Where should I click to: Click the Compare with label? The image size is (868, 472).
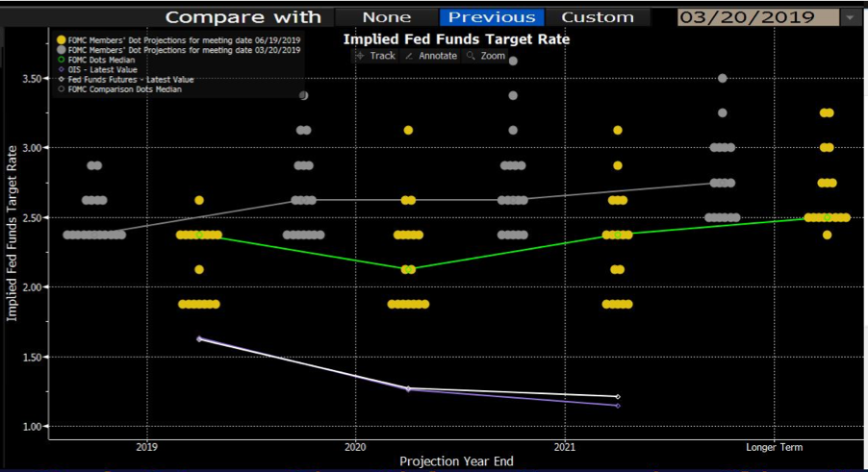pyautogui.click(x=243, y=17)
